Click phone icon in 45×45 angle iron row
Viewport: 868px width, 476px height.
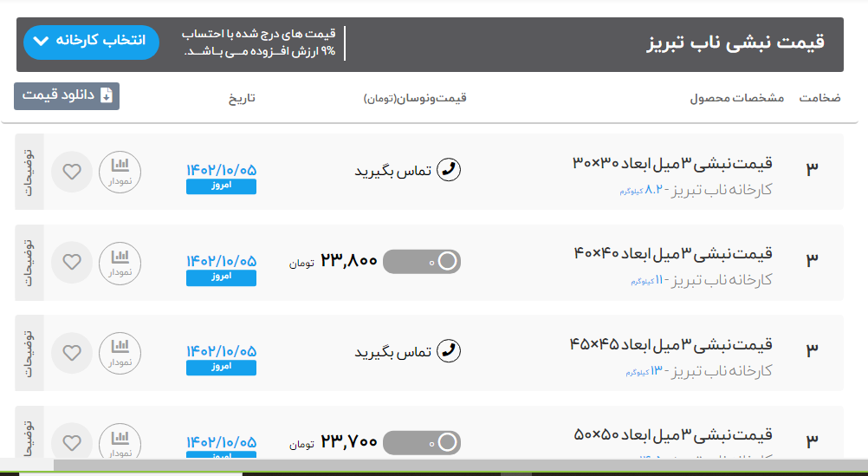tap(448, 350)
